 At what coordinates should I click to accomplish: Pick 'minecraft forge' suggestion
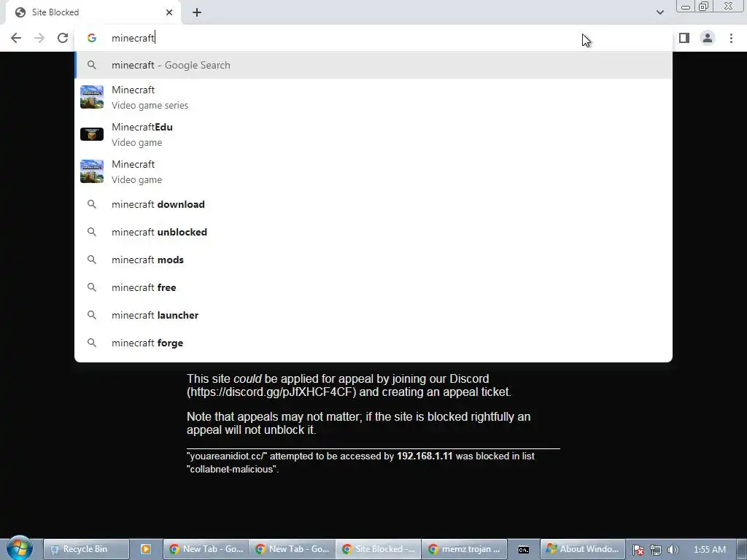[373, 343]
